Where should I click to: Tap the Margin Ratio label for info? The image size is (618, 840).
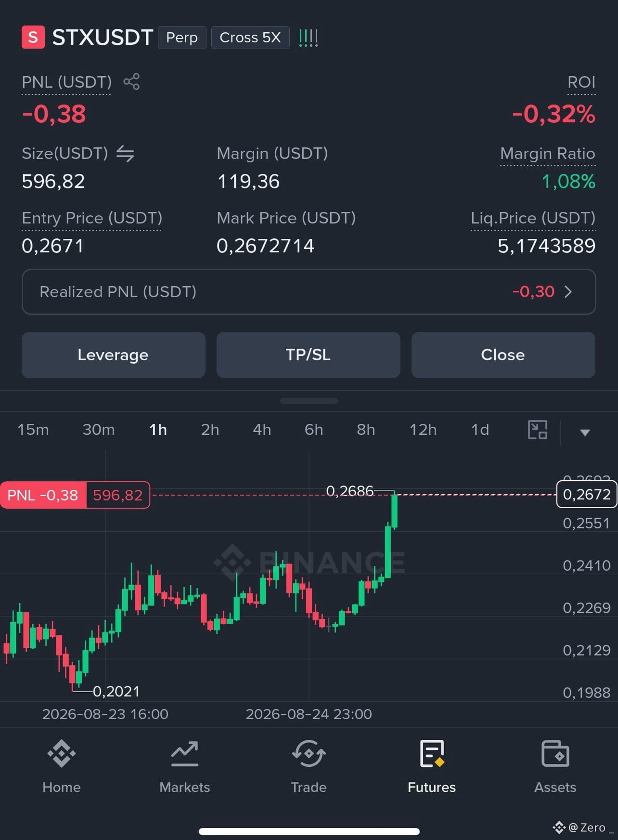pyautogui.click(x=548, y=154)
